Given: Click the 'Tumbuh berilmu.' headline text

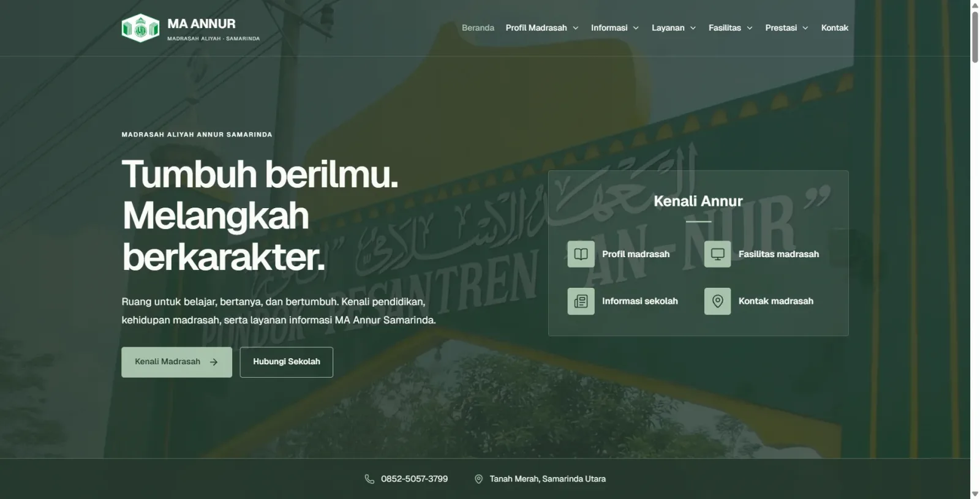Looking at the screenshot, I should (x=260, y=174).
